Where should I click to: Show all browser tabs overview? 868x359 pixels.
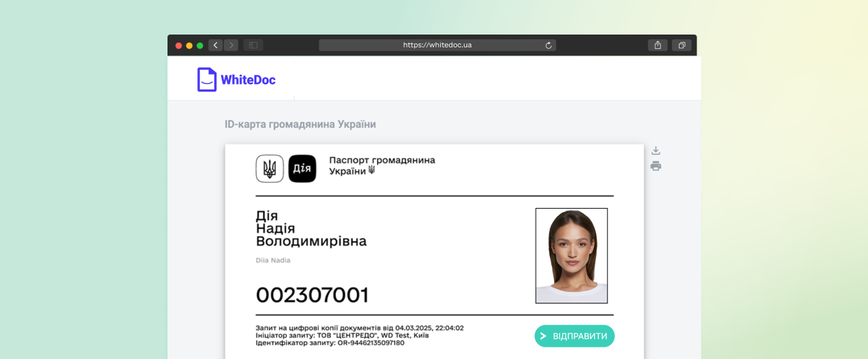682,45
